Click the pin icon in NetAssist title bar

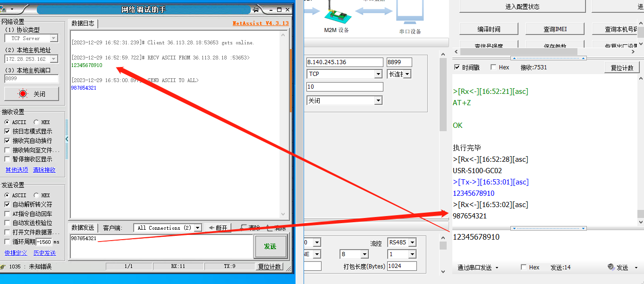point(255,10)
